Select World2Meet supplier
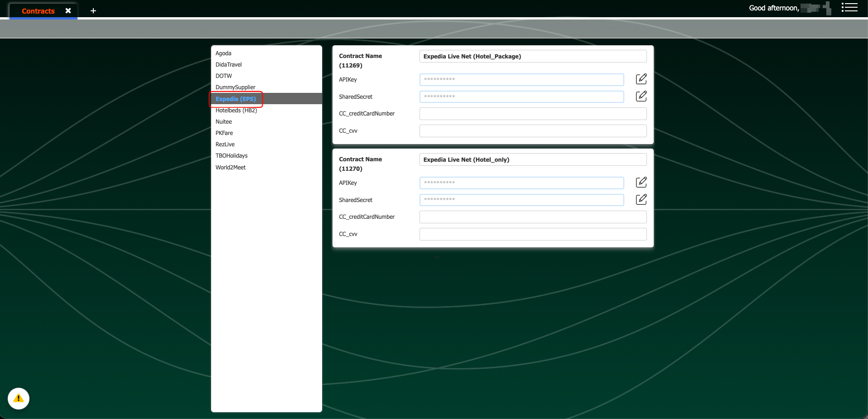 pyautogui.click(x=266, y=167)
